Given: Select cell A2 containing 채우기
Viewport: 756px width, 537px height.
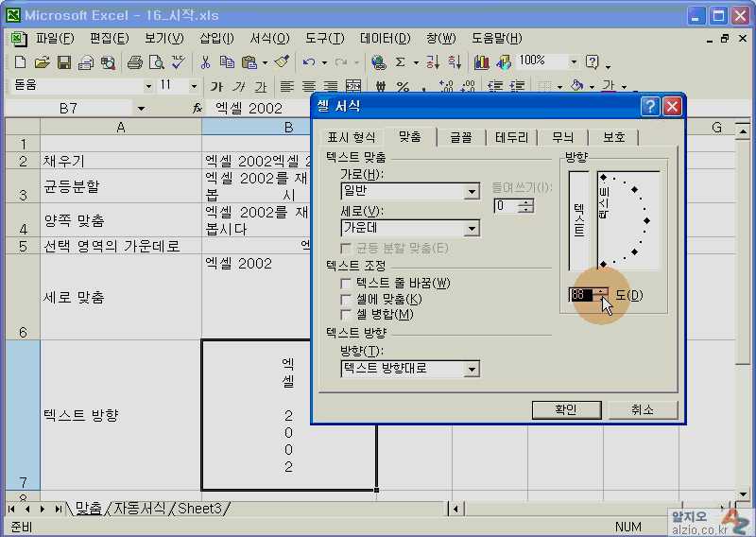Looking at the screenshot, I should click(121, 161).
